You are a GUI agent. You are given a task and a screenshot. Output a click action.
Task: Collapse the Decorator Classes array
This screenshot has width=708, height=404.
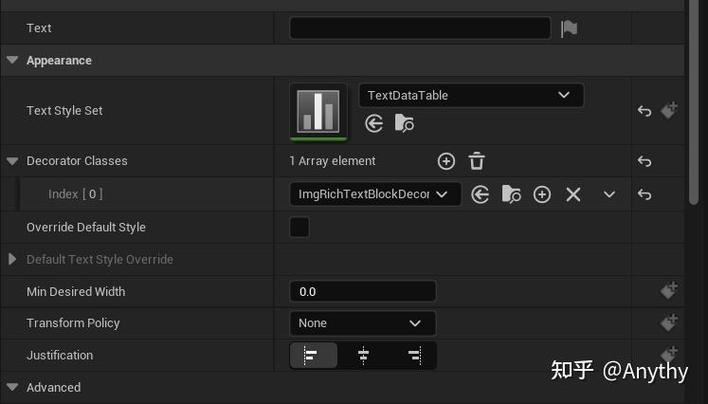(x=12, y=161)
